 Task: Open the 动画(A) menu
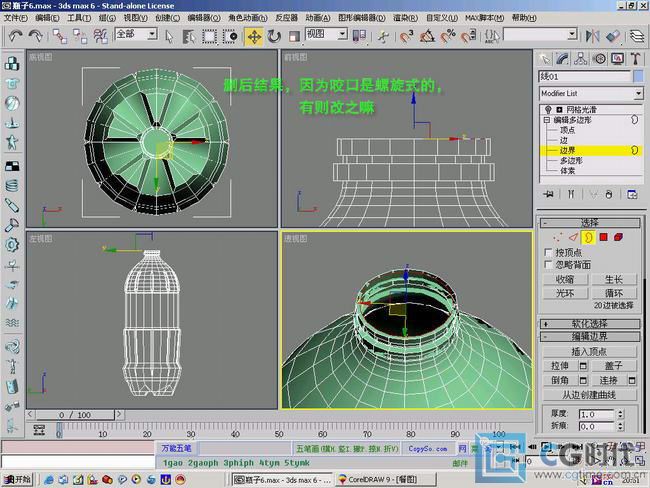point(318,18)
